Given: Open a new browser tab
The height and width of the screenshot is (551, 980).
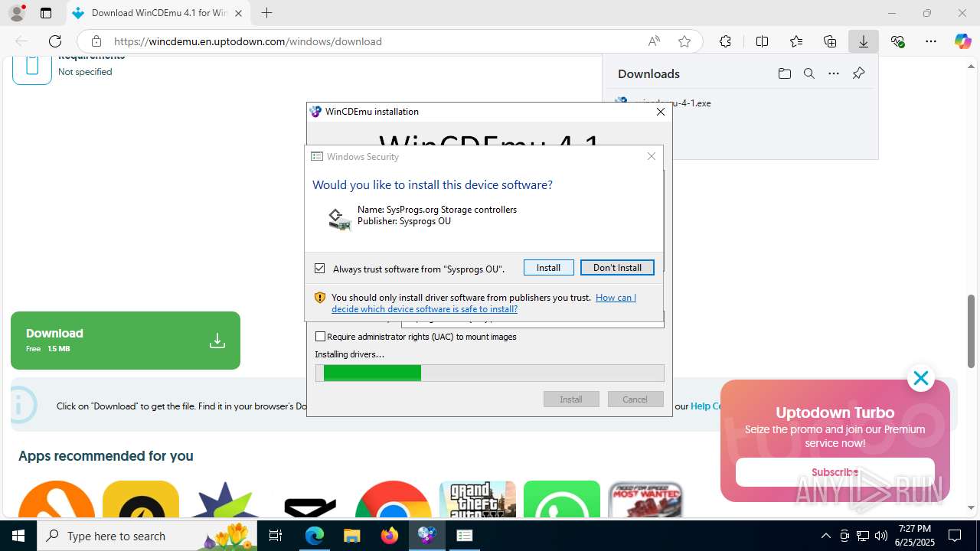Looking at the screenshot, I should (x=266, y=13).
